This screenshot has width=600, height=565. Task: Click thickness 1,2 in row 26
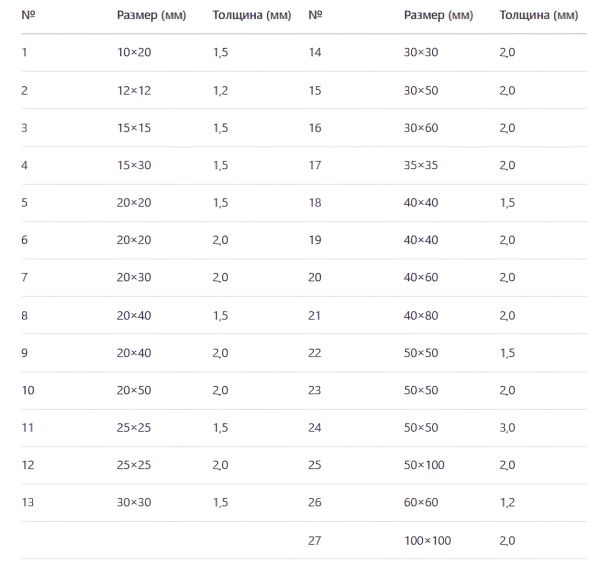point(507,502)
